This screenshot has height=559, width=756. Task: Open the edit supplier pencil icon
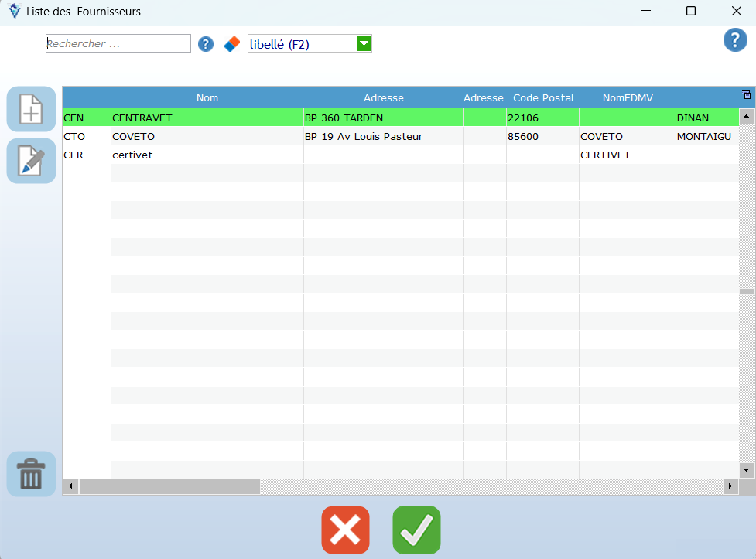pos(32,161)
